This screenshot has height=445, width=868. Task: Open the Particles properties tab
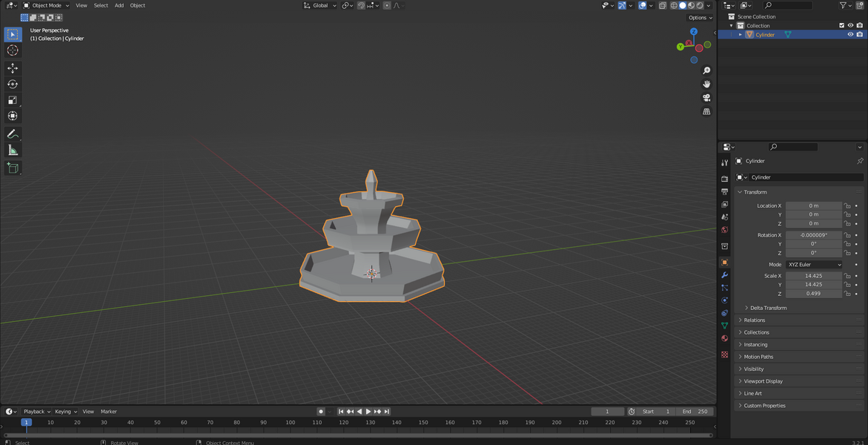coord(725,288)
